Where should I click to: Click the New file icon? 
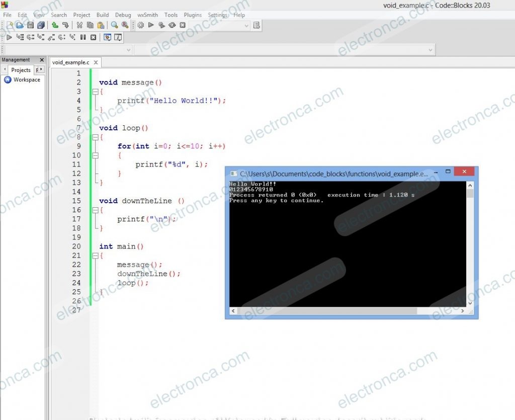[x=10, y=25]
